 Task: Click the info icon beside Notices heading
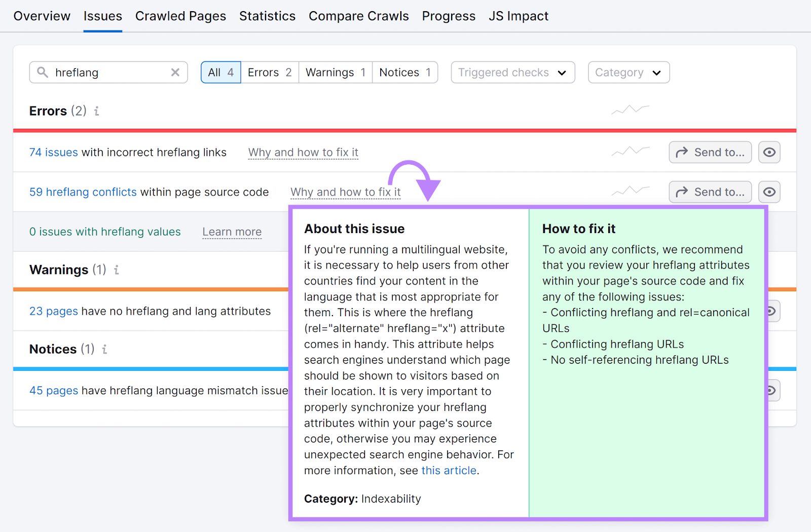click(104, 349)
